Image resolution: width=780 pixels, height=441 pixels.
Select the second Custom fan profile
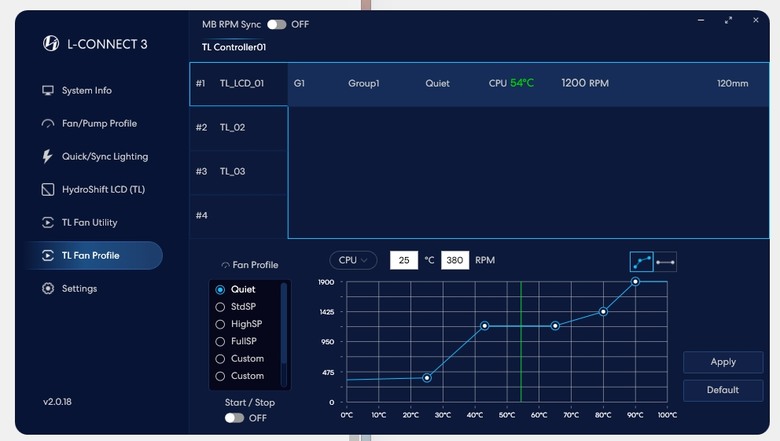pos(220,376)
